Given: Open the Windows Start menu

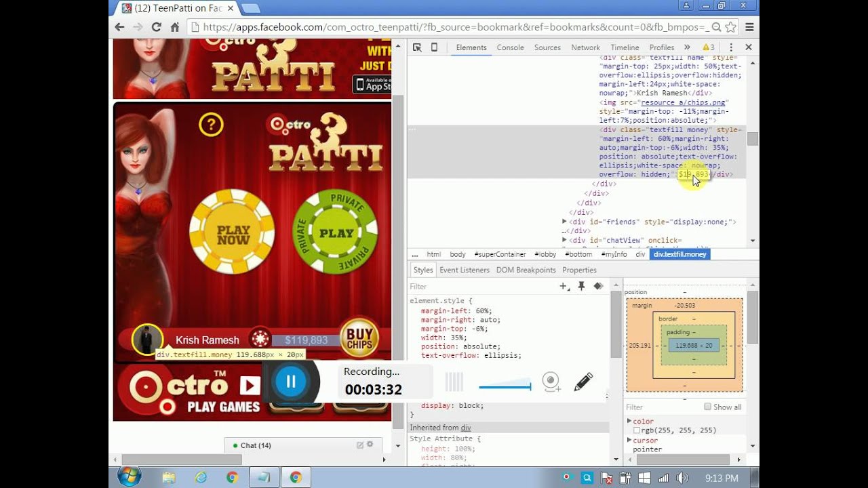Looking at the screenshot, I should pos(129,477).
